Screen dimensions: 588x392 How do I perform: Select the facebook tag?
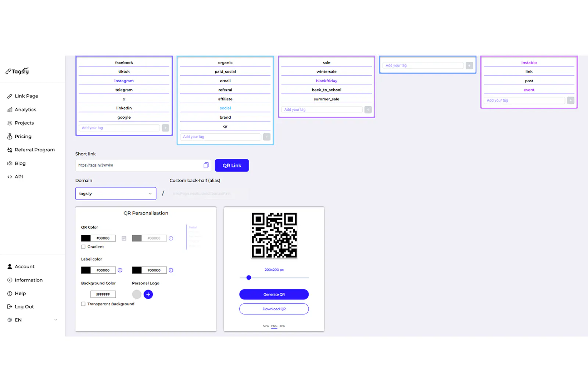point(124,62)
